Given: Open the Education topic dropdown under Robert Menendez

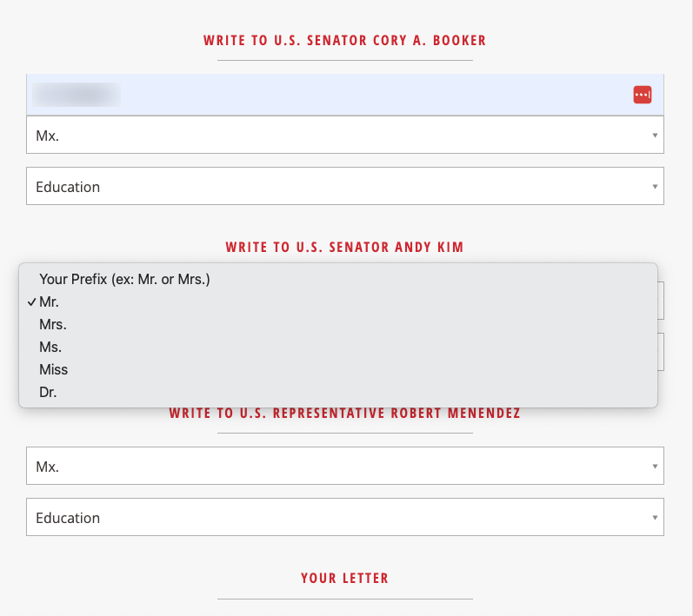Looking at the screenshot, I should (344, 517).
